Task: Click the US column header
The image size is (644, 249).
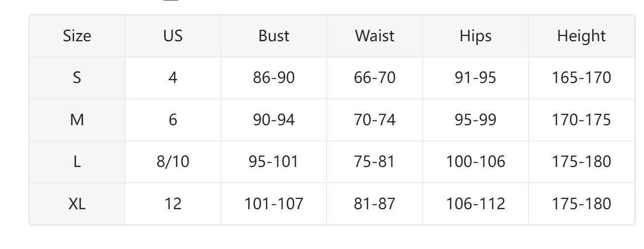Action: coord(173,36)
